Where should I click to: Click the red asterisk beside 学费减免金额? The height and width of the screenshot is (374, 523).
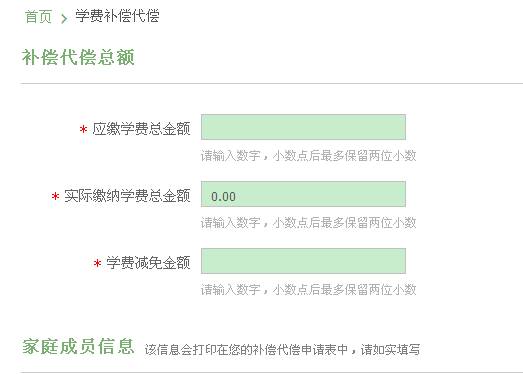click(x=97, y=263)
